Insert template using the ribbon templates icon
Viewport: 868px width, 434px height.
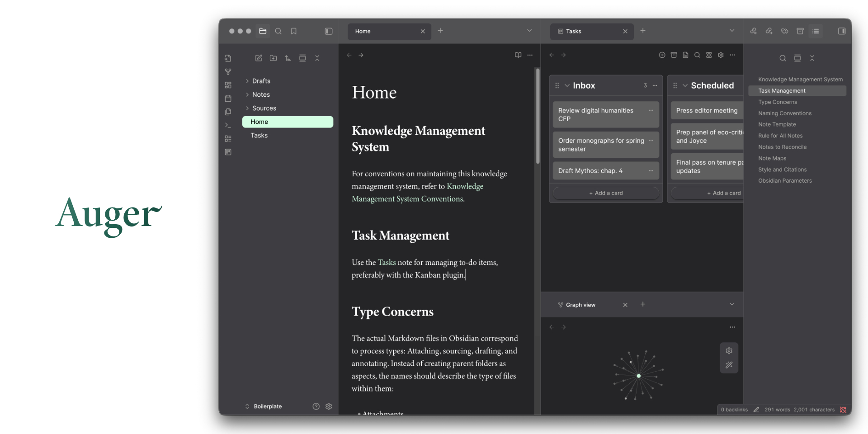coord(228,112)
